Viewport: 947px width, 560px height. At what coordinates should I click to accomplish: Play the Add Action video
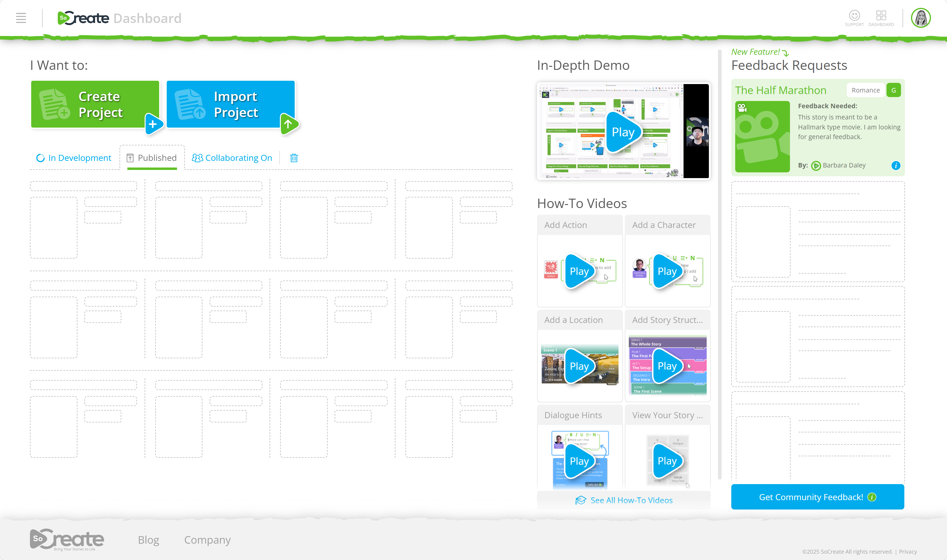(x=579, y=271)
